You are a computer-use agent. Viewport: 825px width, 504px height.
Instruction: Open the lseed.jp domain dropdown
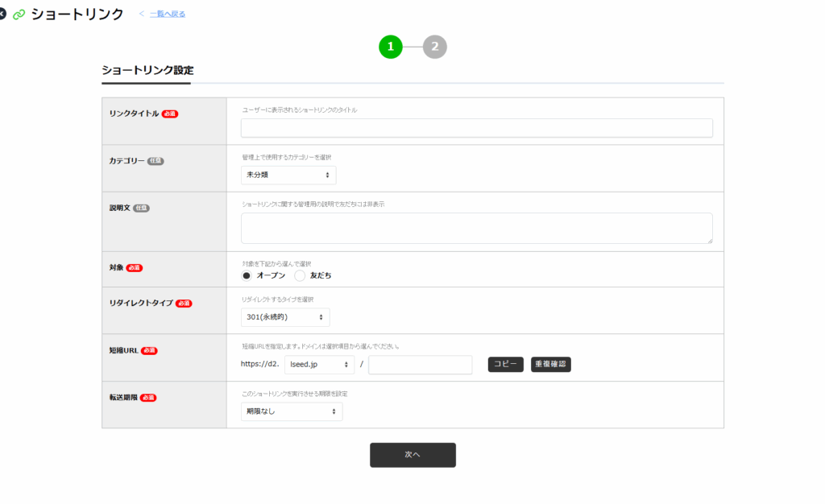[319, 365]
